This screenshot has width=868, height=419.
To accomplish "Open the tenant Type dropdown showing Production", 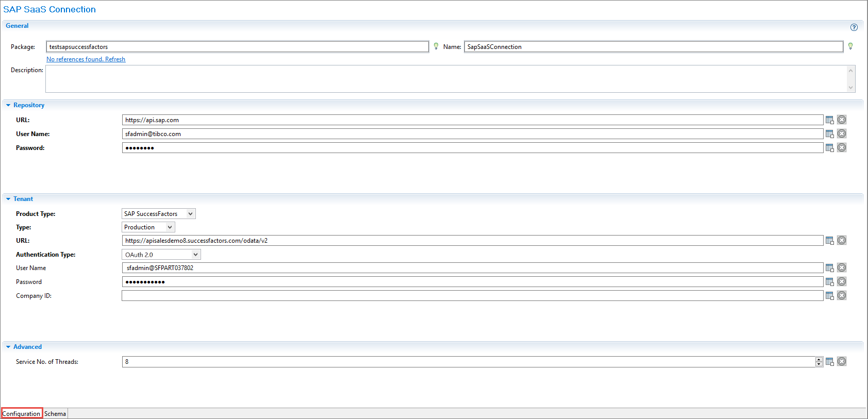I will [x=148, y=227].
